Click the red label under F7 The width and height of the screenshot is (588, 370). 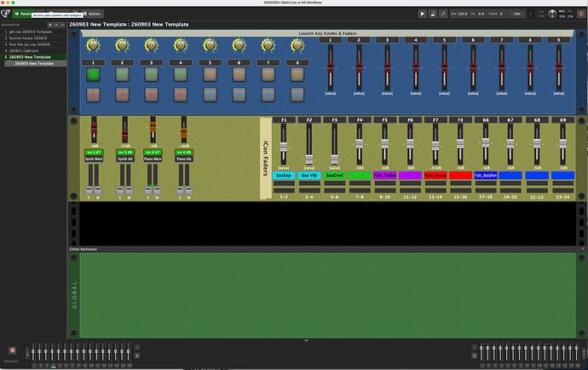coord(435,176)
